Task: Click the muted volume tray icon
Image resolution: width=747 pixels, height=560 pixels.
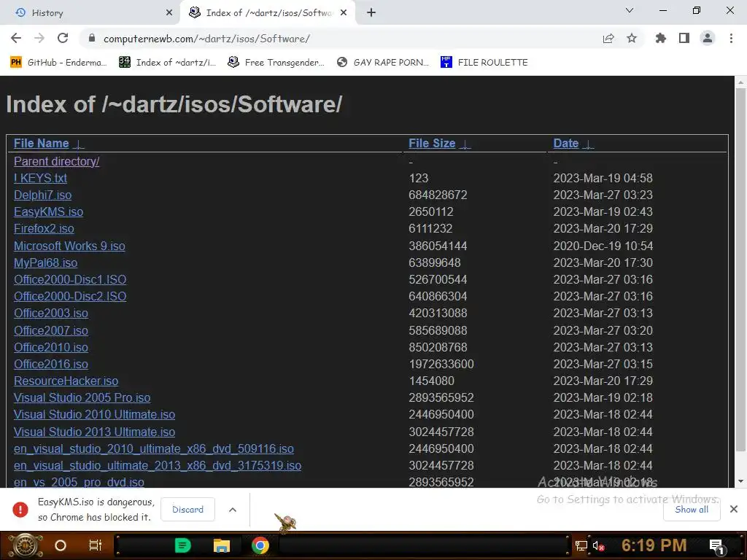Action: tap(598, 545)
